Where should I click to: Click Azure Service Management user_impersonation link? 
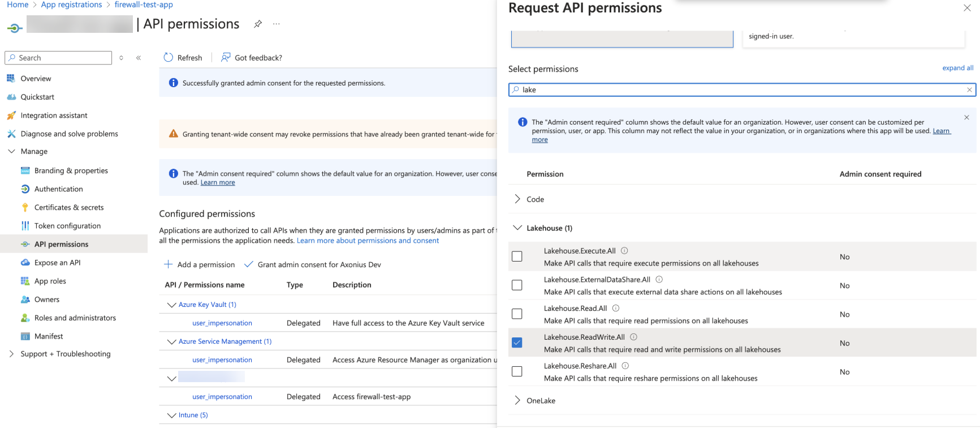222,360
